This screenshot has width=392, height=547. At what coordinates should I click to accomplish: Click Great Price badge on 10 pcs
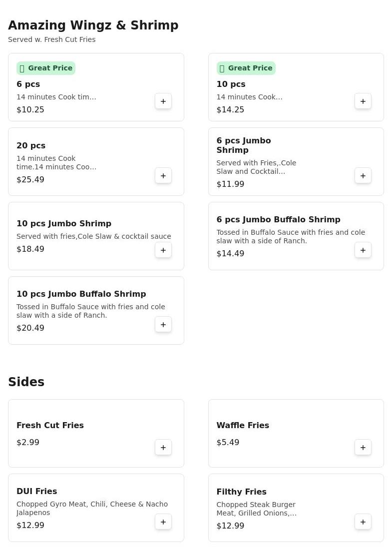point(246,68)
